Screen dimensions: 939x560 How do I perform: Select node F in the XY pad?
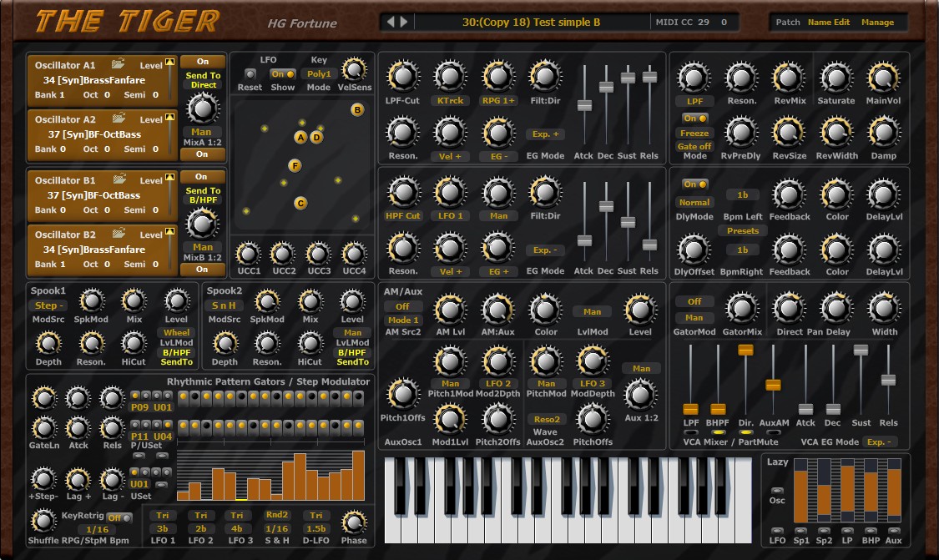[294, 165]
